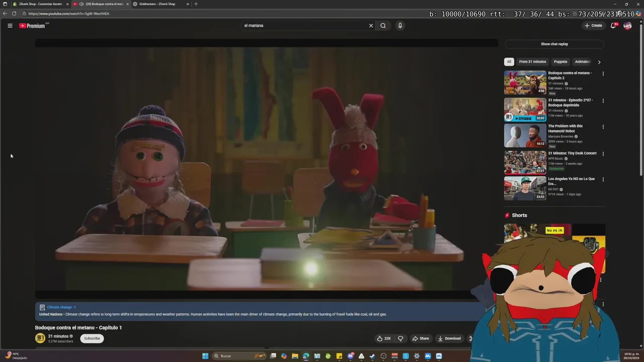
Task: Open browser tab actions menu icon
Action: pyautogui.click(x=5, y=4)
